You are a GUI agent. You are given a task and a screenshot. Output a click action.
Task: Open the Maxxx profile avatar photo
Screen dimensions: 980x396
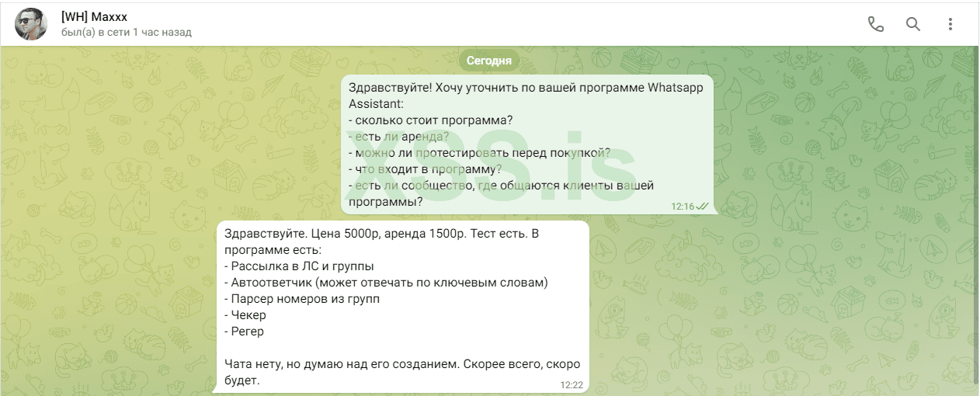point(31,24)
